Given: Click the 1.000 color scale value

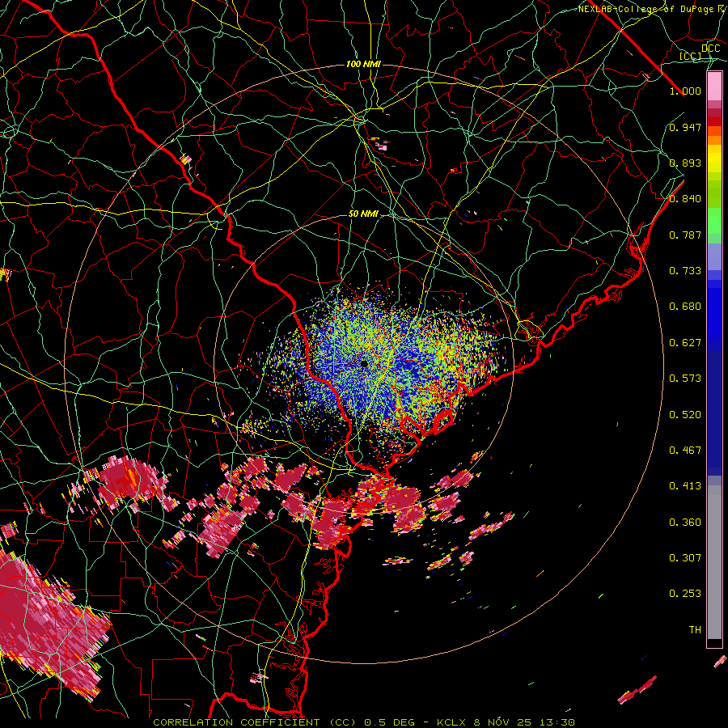Looking at the screenshot, I should 685,91.
